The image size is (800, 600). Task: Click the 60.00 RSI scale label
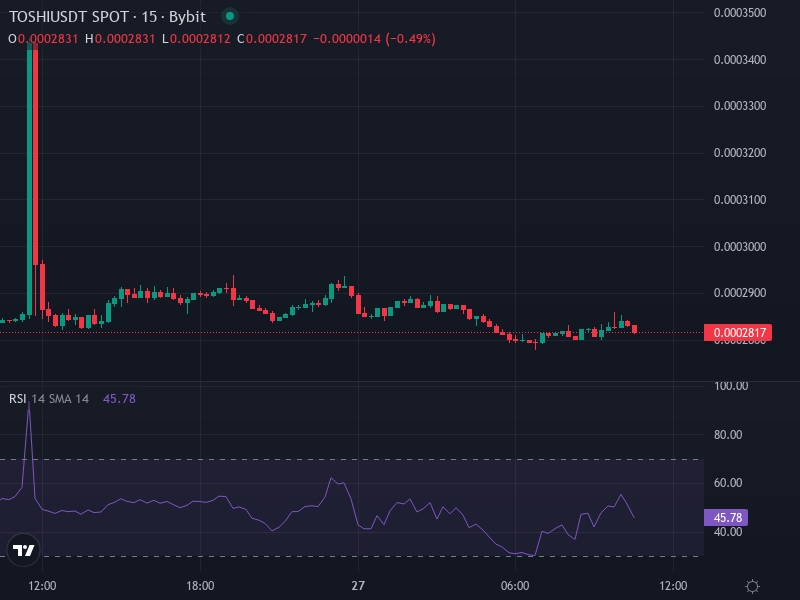(731, 483)
